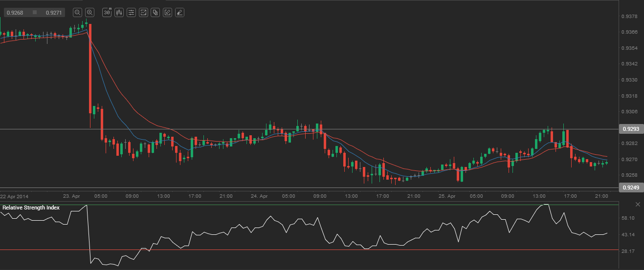Select the Relative Strength Index label
Screen dimensions: 644x270
pos(31,208)
